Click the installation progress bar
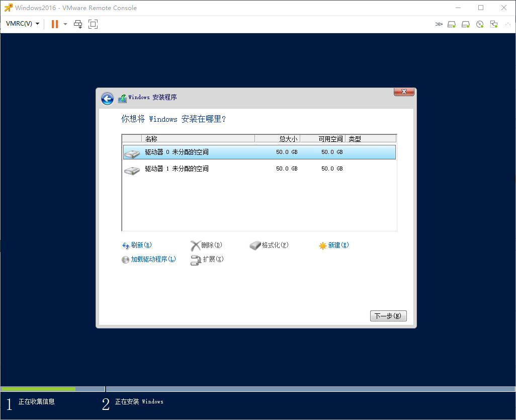Image resolution: width=516 pixels, height=420 pixels. coord(258,389)
